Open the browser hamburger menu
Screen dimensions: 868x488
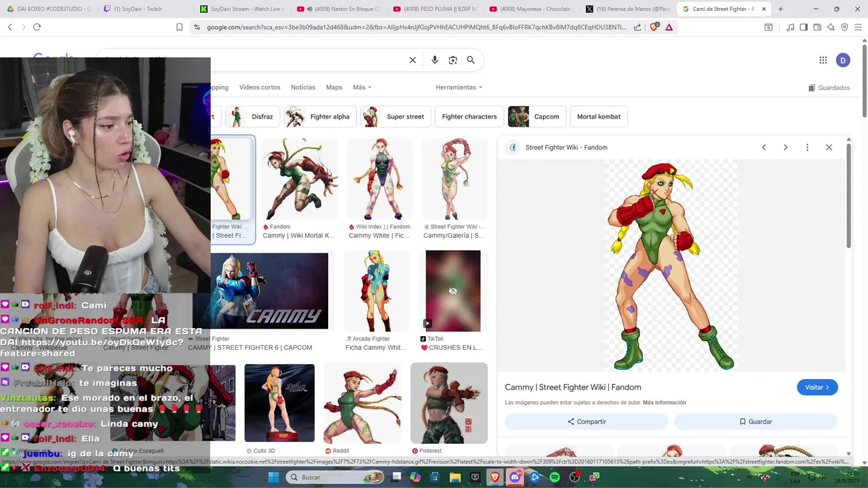point(858,27)
